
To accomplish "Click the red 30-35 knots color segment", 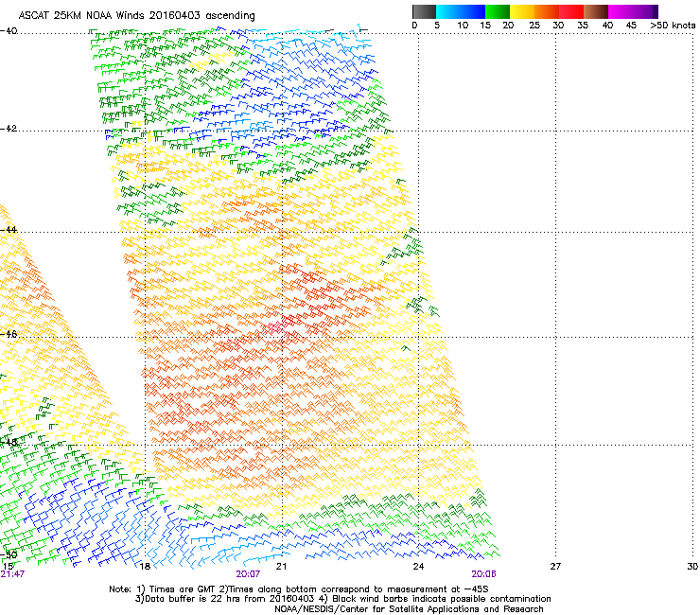I will click(571, 11).
